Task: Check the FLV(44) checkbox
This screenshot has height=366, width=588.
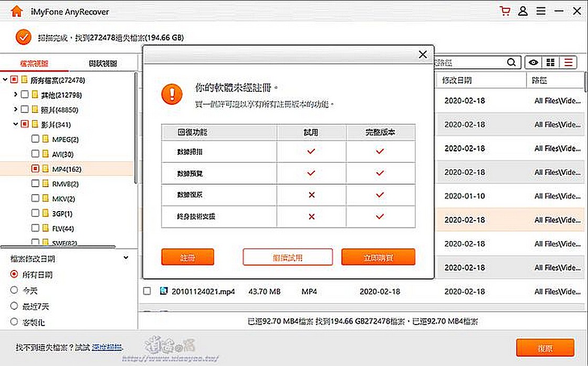Action: tap(35, 228)
